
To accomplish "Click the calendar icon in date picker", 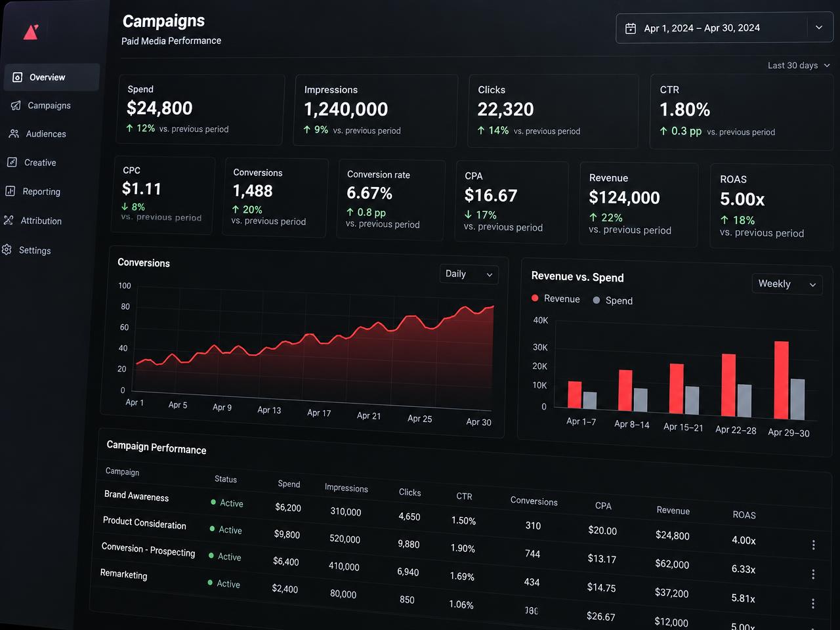I will (x=631, y=28).
